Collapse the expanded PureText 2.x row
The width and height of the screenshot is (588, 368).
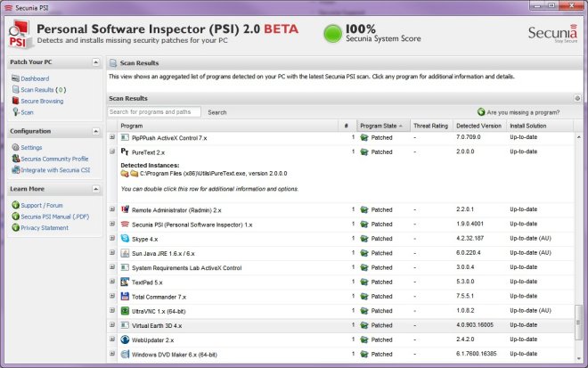112,152
